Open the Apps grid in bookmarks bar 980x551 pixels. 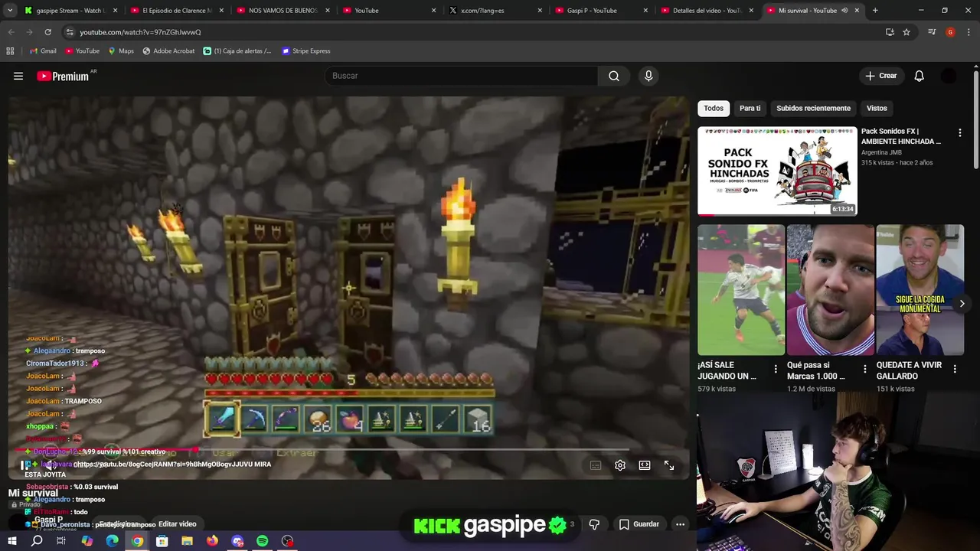tap(10, 51)
